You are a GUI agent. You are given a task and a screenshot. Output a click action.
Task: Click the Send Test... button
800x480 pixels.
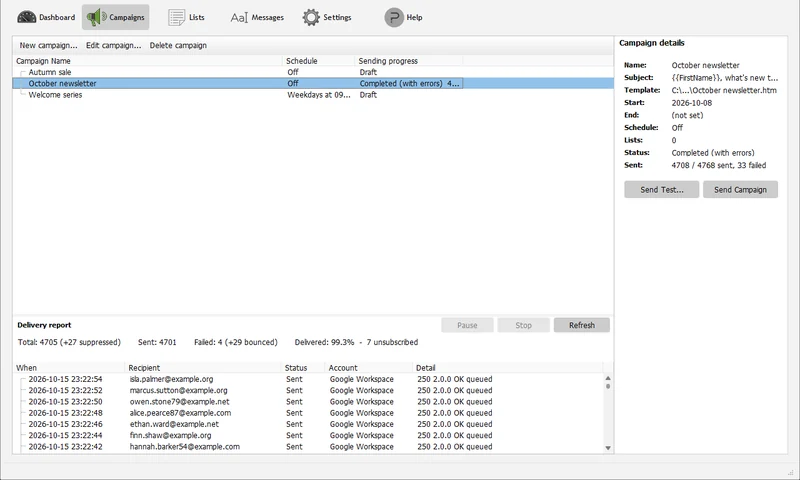click(x=662, y=189)
